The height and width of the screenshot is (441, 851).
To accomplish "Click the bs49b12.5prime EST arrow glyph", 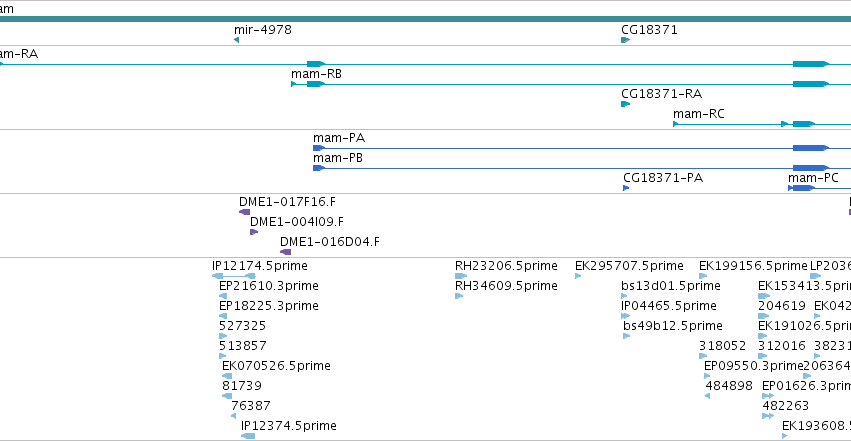I will 626,336.
